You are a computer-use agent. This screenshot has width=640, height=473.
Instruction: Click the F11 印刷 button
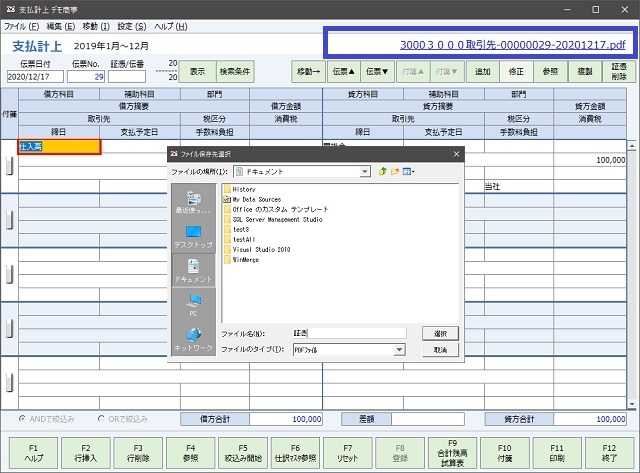click(x=557, y=453)
